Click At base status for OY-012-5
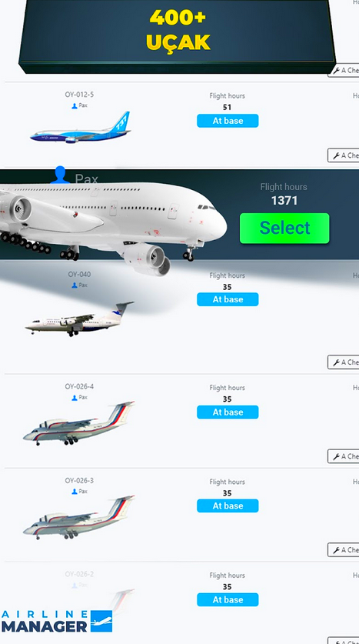 228,121
